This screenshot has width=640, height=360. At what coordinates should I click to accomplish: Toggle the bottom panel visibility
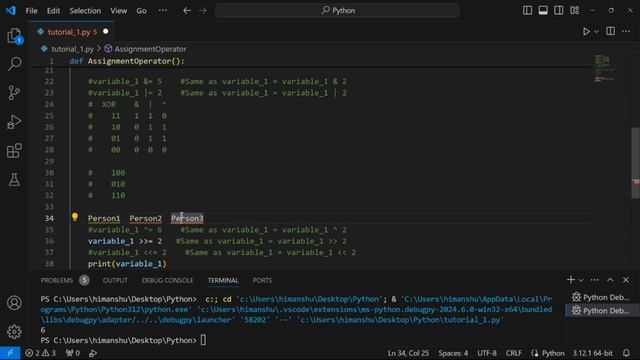543,10
